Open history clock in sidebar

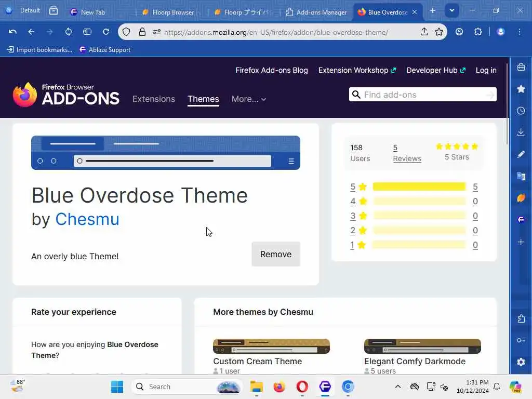[x=521, y=111]
